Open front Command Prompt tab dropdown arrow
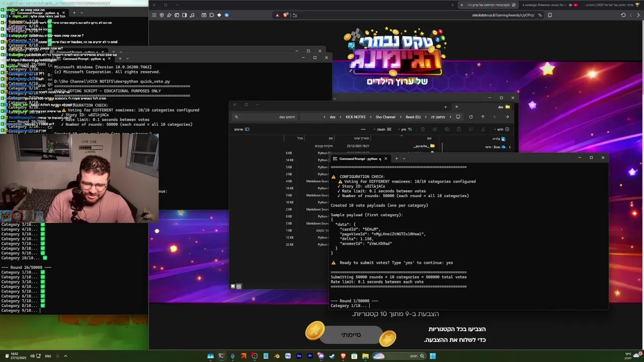 (x=404, y=158)
